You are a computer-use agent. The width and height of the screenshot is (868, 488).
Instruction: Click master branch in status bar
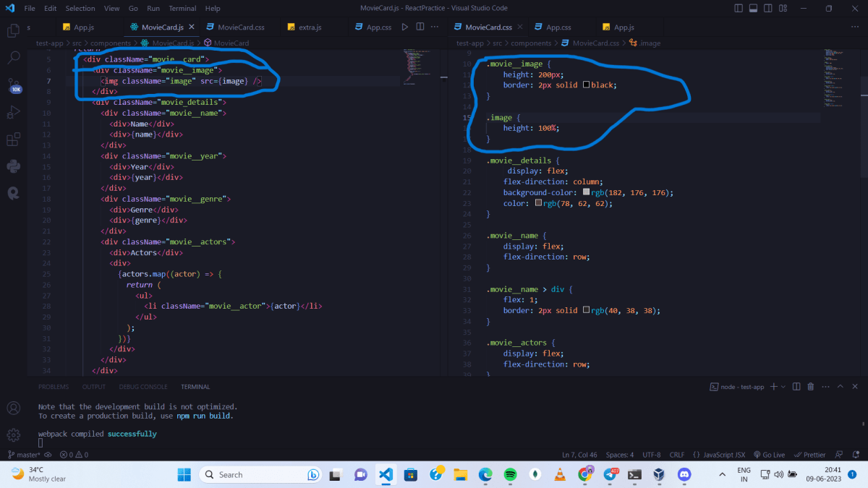tap(24, 455)
